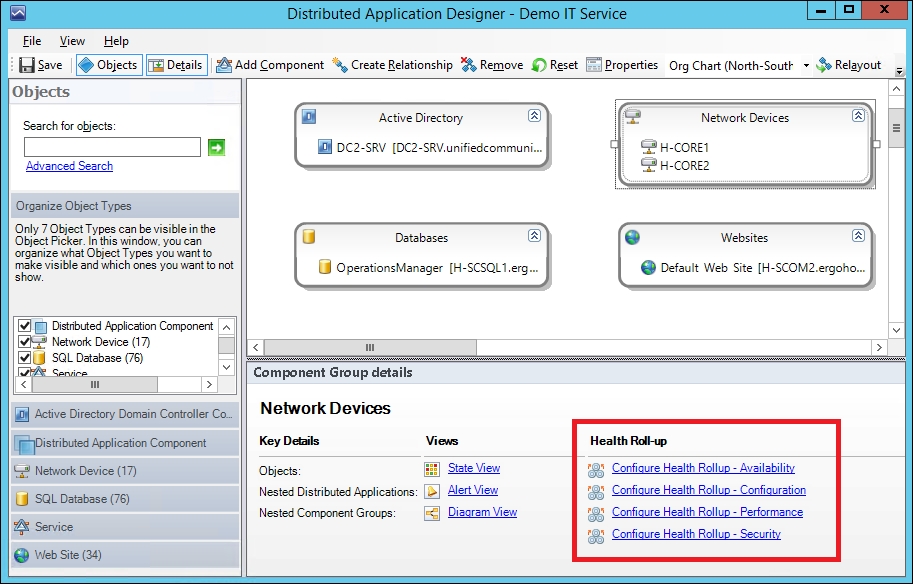Expand the Active Directory Domain Controller section
This screenshot has width=913, height=584.
[x=125, y=414]
